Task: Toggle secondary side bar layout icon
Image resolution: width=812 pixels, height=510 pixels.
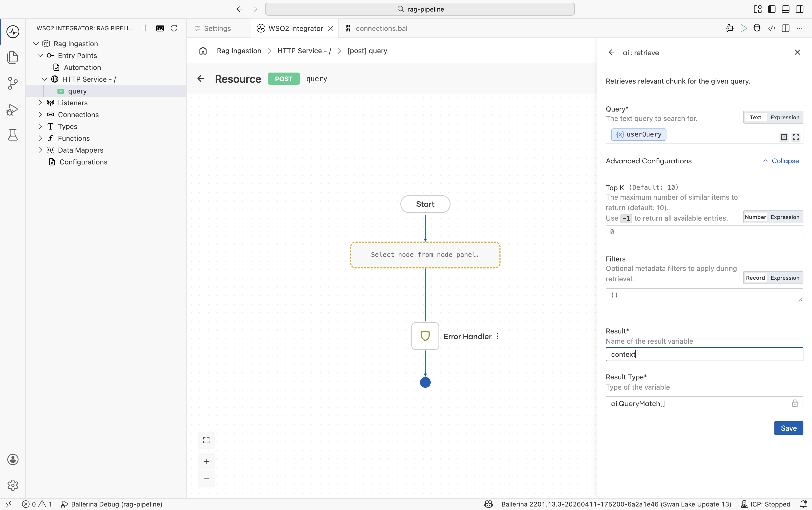Action: (800, 9)
